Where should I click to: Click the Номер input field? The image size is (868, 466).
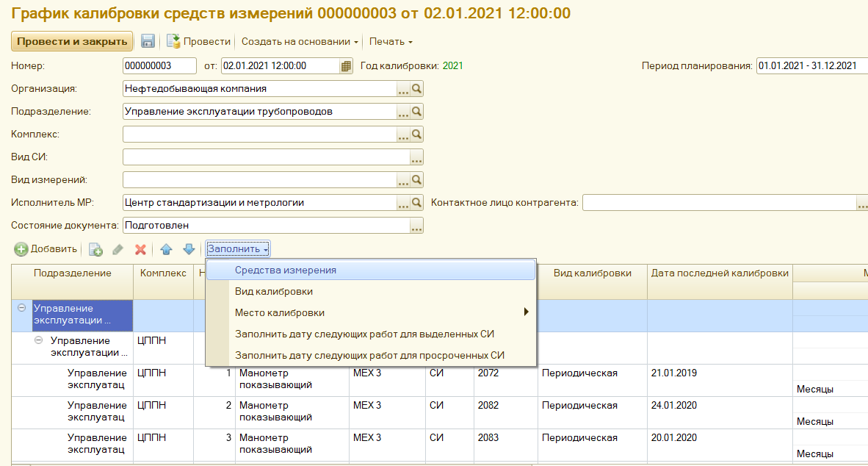[x=159, y=66]
